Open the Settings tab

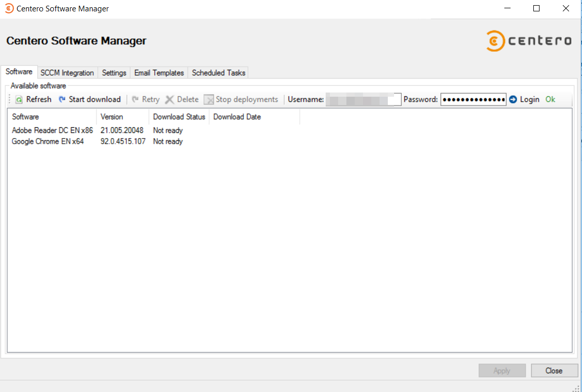[x=114, y=73]
